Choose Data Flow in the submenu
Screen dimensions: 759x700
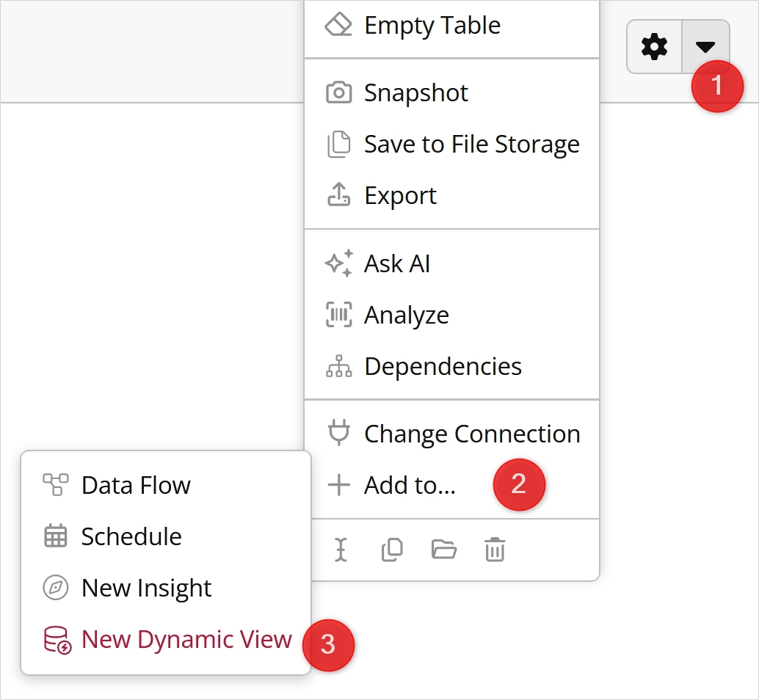coord(166,485)
